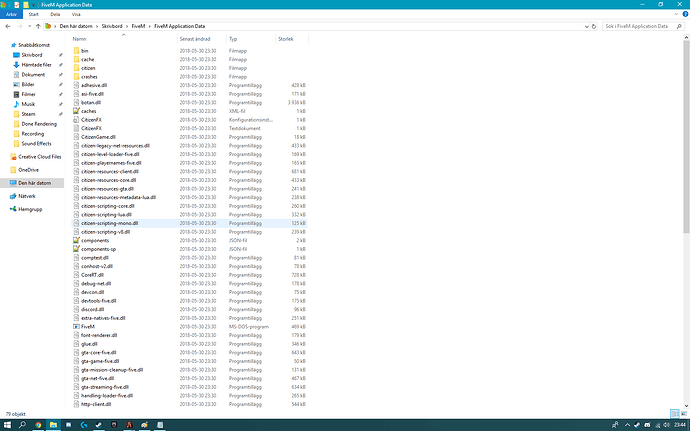Open People icon in the taskbar
The height and width of the screenshot is (431, 690).
(x=615, y=425)
